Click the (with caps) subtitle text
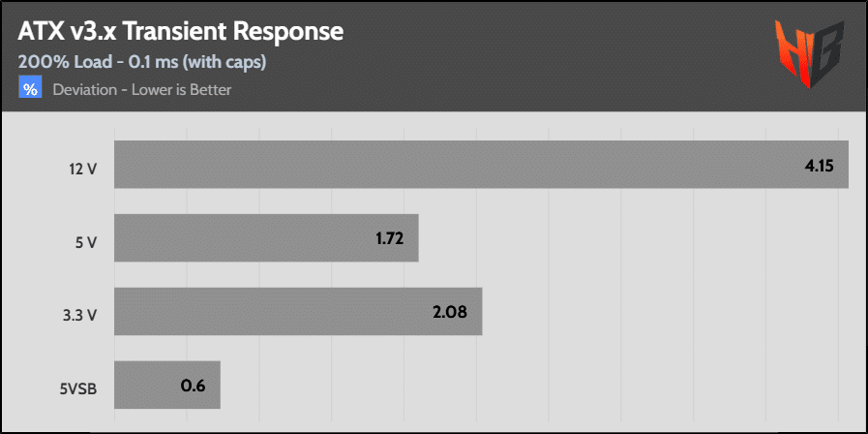 pos(224,62)
